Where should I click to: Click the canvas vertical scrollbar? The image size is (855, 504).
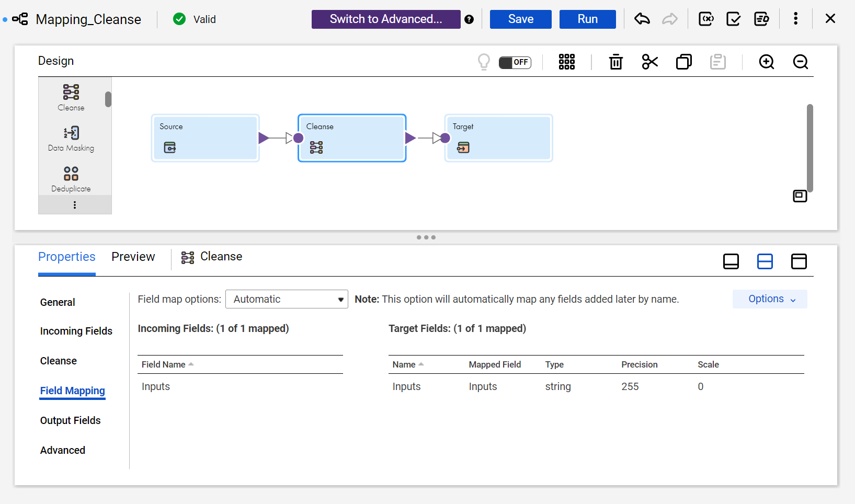(810, 148)
